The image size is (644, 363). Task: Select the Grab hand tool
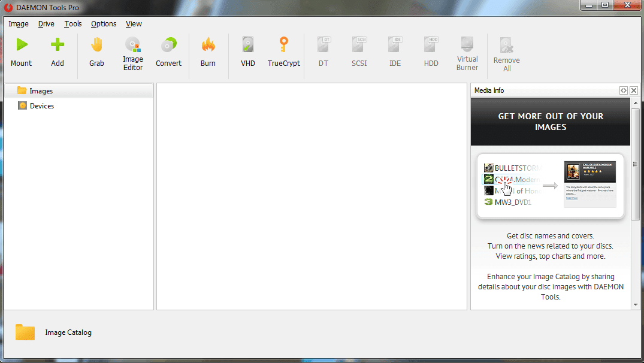pos(96,44)
